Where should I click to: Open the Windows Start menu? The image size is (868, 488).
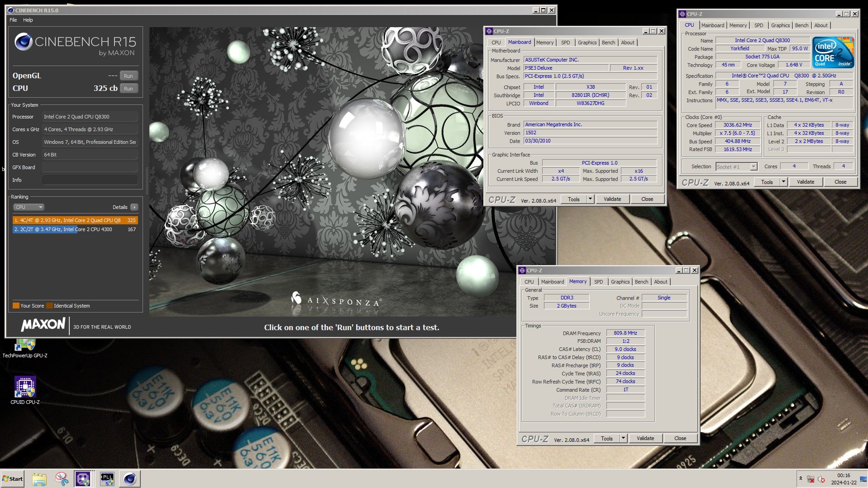pos(12,479)
